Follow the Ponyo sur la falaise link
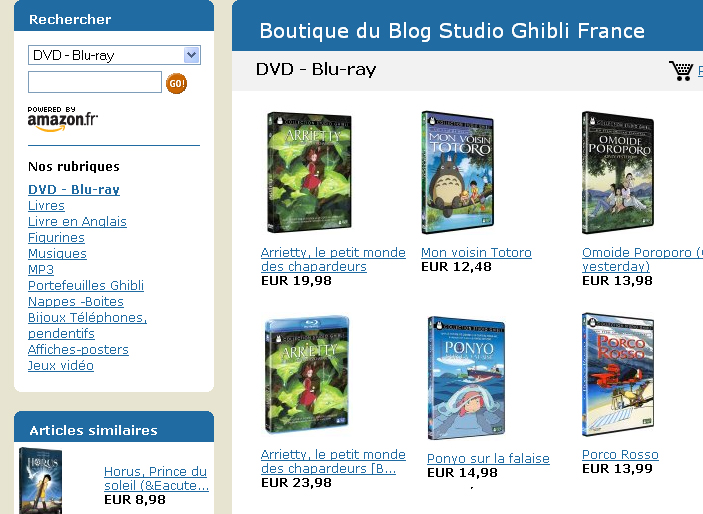 click(488, 458)
